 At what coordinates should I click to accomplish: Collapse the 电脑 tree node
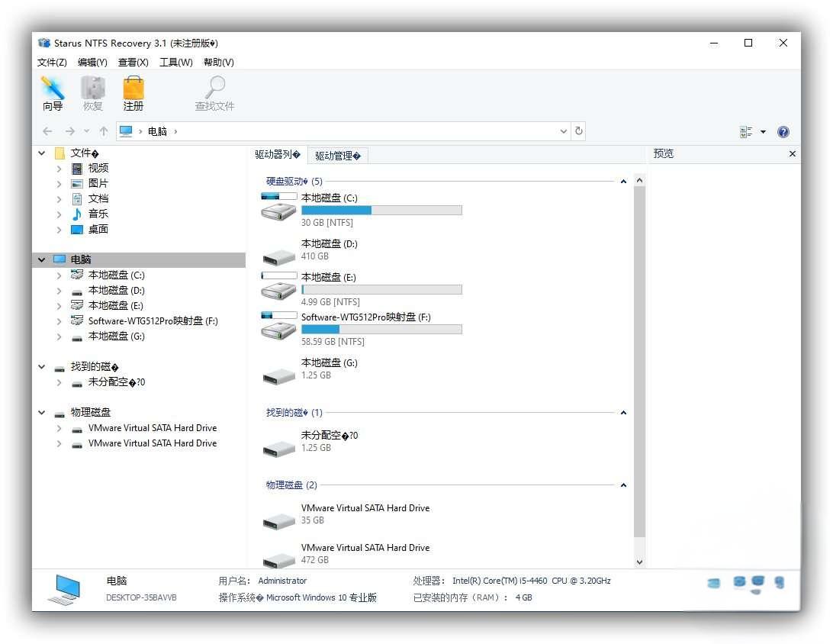(41, 260)
